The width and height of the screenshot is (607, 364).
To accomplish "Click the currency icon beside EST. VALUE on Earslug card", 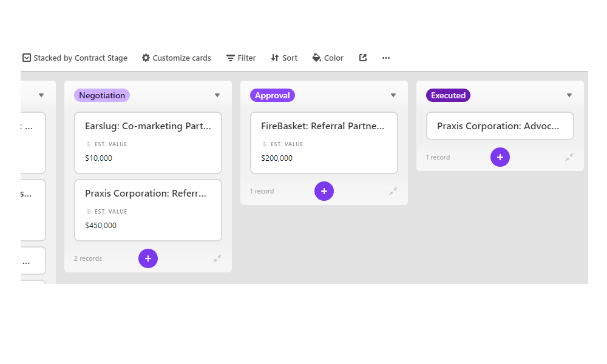I will [x=88, y=144].
